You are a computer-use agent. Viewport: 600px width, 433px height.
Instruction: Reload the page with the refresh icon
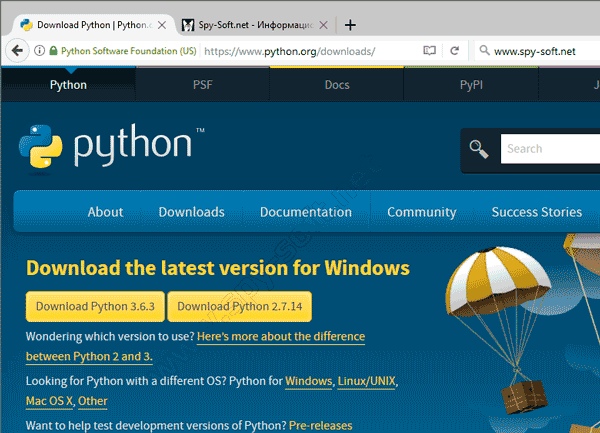point(454,50)
